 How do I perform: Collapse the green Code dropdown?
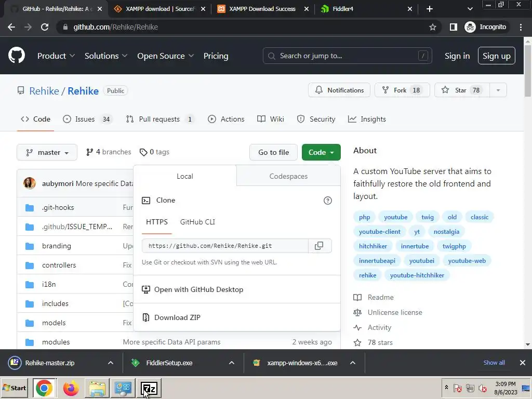point(321,152)
